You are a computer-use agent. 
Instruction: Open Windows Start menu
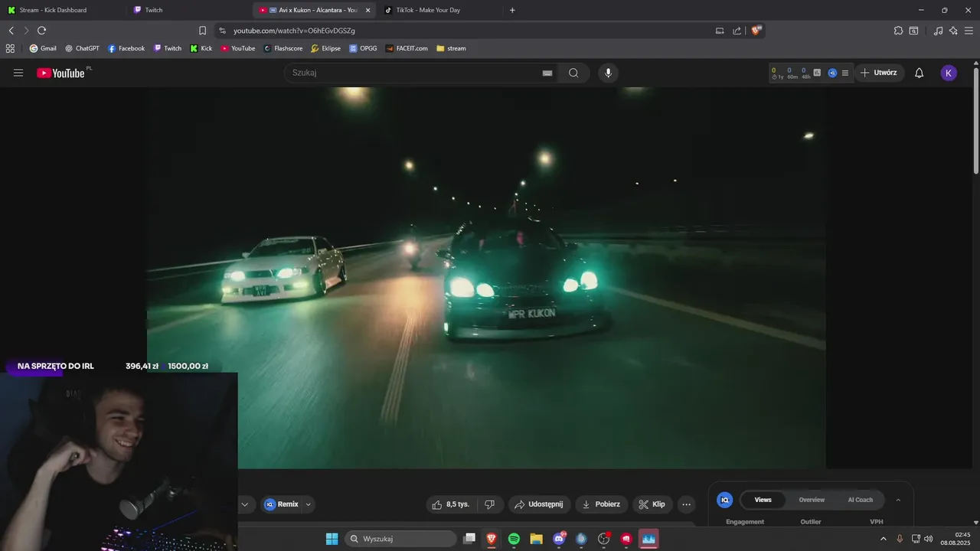pos(332,539)
